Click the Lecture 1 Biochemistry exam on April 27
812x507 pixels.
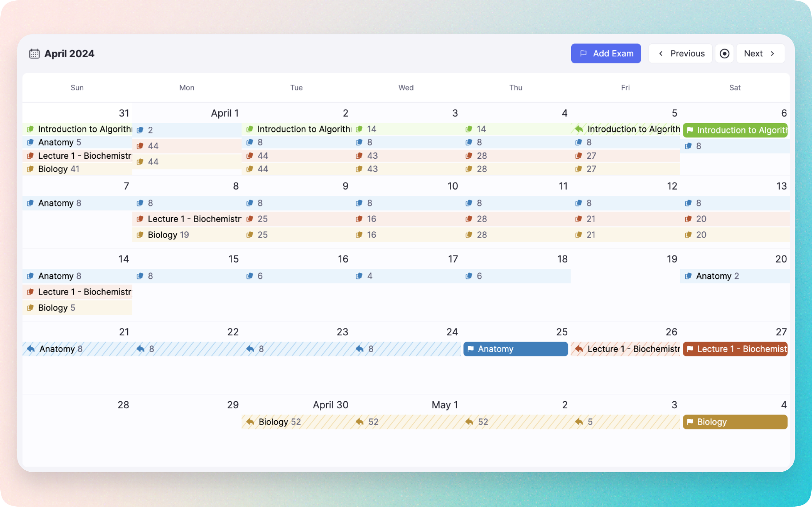tap(734, 349)
